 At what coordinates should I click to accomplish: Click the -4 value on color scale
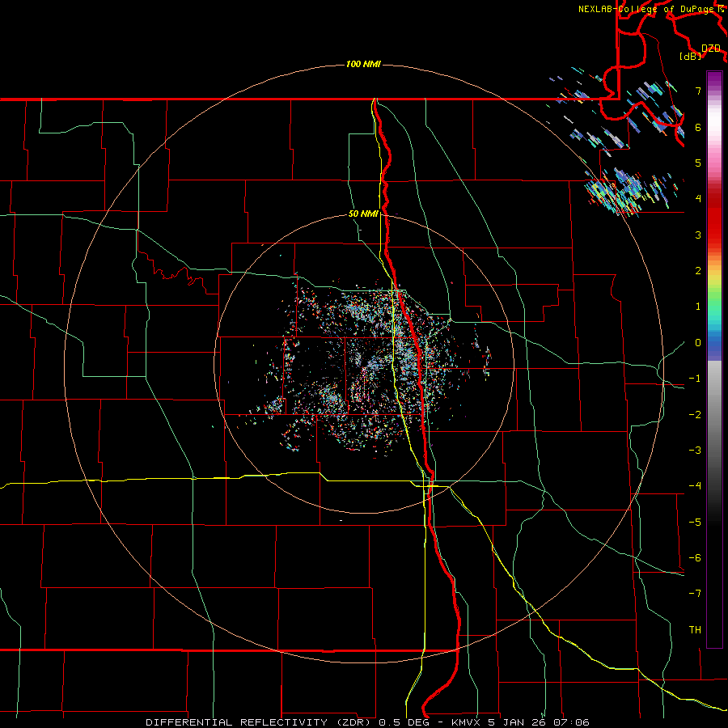(695, 486)
